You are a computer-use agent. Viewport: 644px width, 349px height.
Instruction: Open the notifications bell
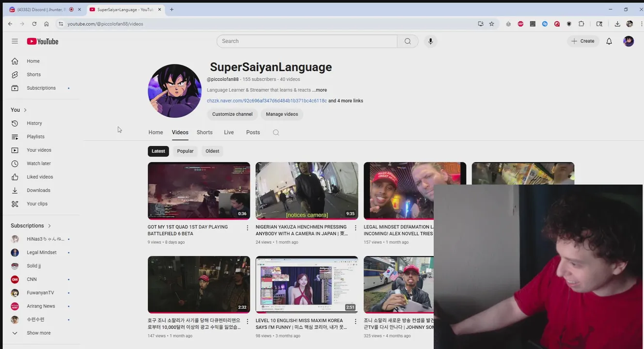609,41
